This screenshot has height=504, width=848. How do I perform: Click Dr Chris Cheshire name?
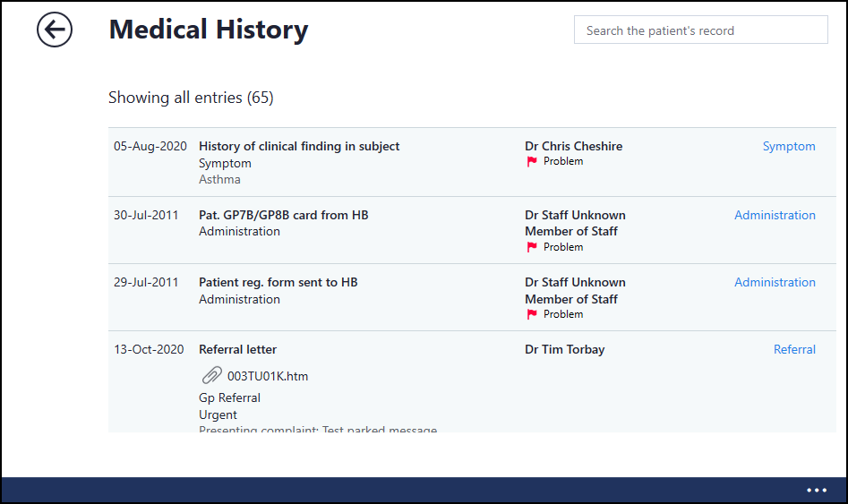573,146
